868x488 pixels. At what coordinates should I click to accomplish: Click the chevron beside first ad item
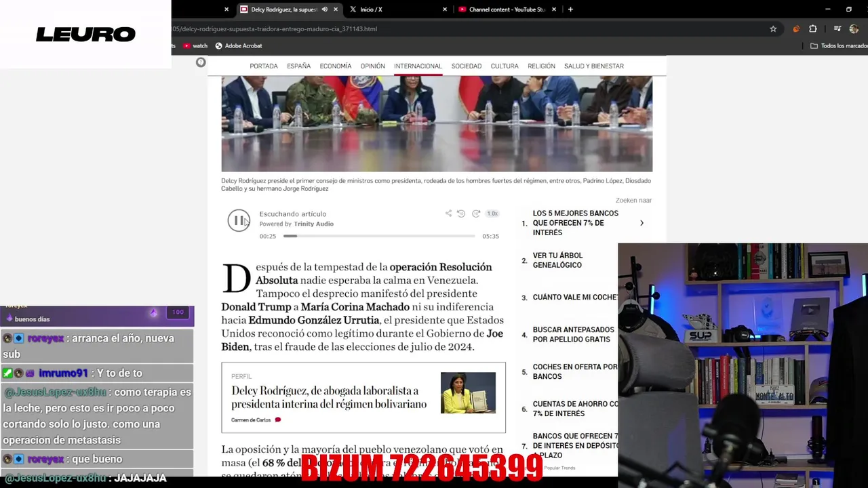pos(642,223)
